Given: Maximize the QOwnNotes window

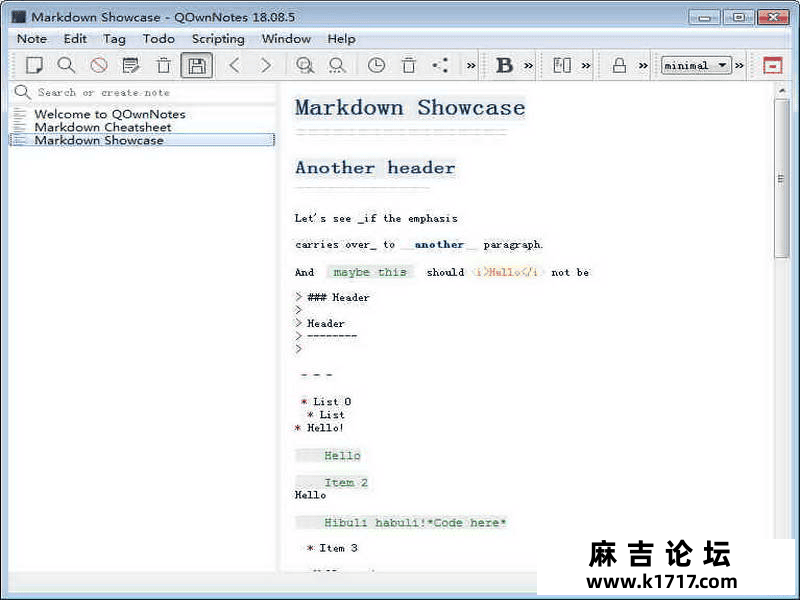Looking at the screenshot, I should 738,17.
